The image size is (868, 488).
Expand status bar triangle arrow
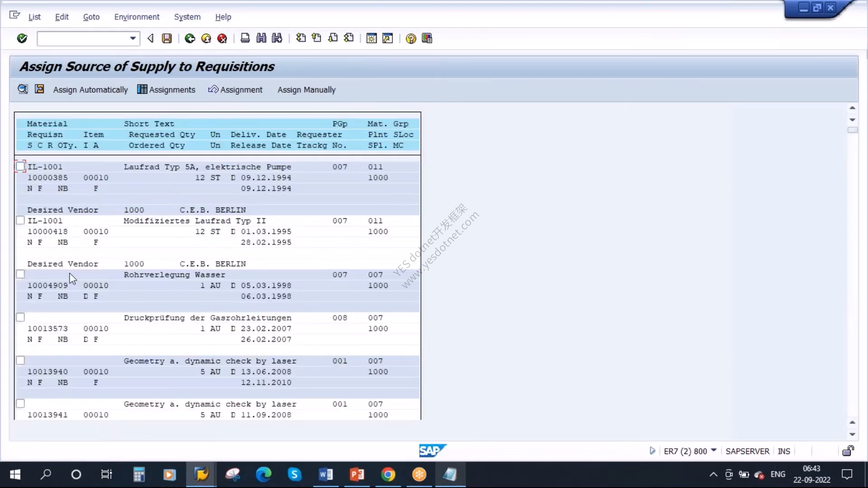(x=652, y=450)
